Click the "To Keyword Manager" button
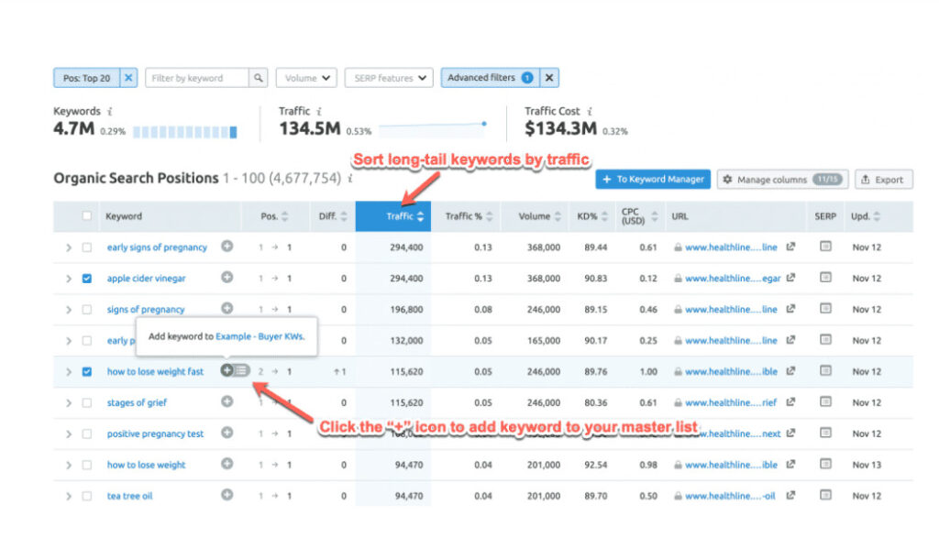939x560 pixels. (x=653, y=180)
